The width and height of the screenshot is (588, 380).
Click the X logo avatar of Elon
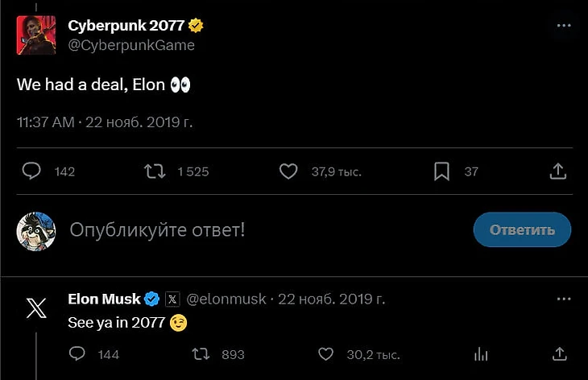coord(36,308)
